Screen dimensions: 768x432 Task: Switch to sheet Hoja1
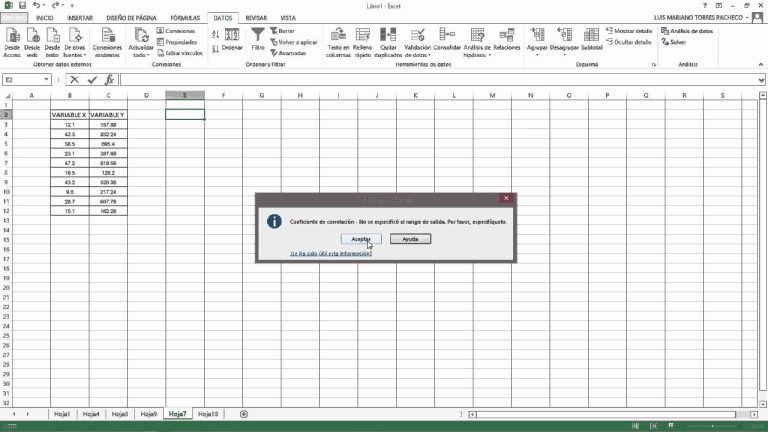tap(62, 414)
